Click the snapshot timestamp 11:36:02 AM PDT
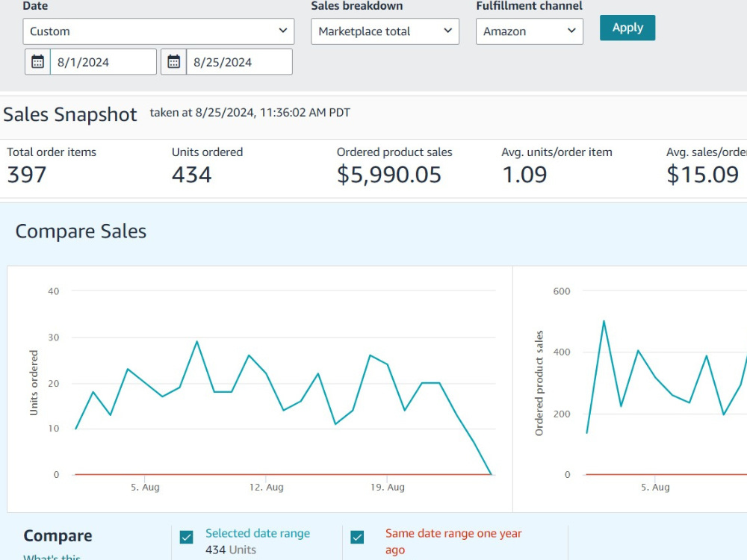 (x=305, y=113)
